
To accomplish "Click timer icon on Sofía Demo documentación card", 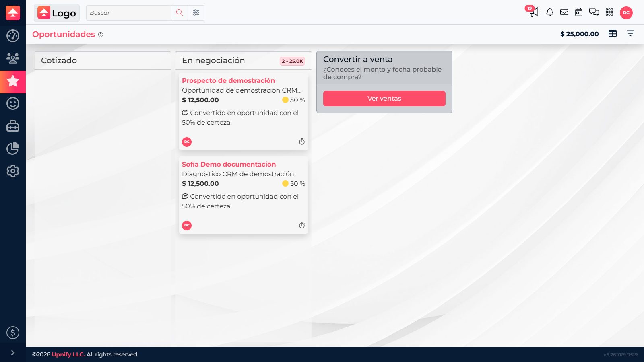I will (x=302, y=225).
